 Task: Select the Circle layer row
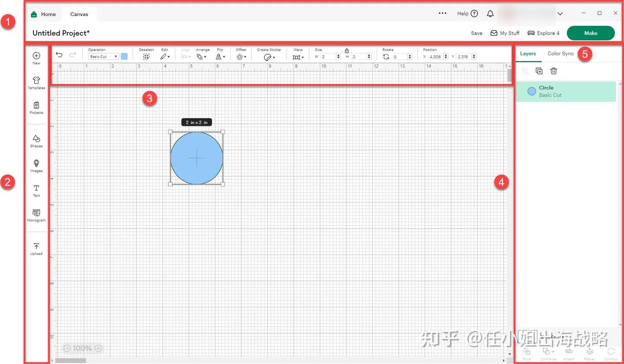coord(566,91)
